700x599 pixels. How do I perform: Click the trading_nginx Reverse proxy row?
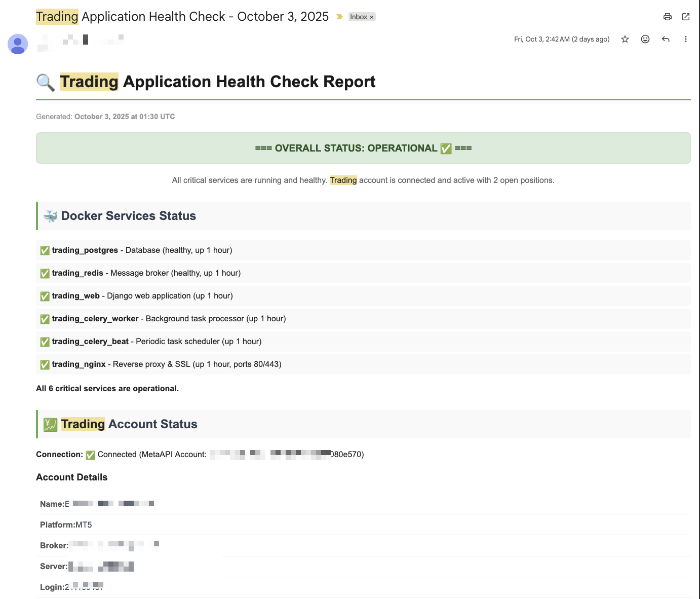pyautogui.click(x=363, y=364)
